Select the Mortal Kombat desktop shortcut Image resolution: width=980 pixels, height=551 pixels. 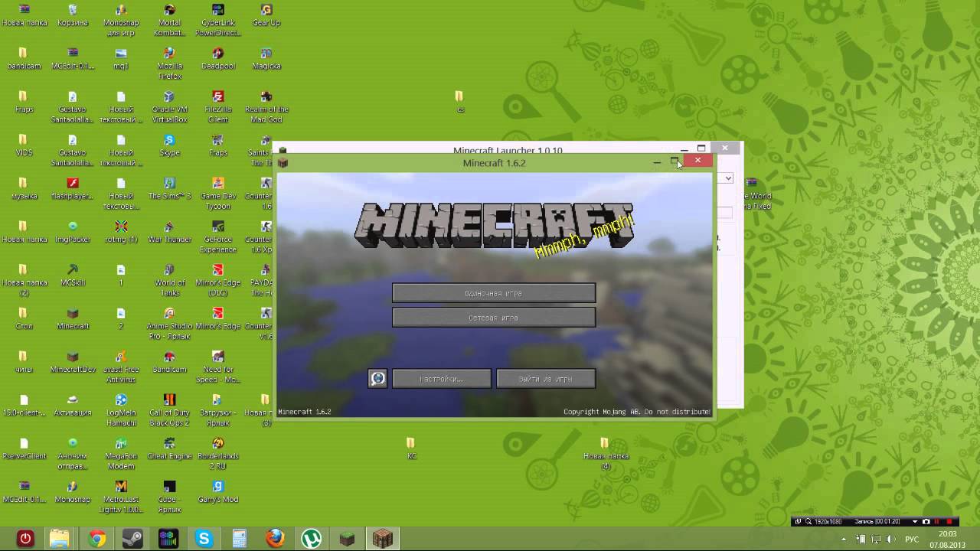(169, 21)
